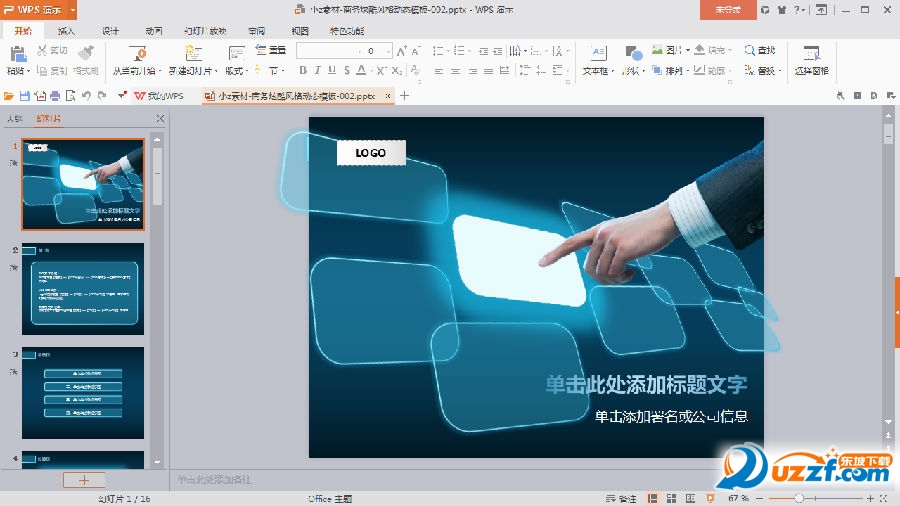Click the zoom in plus button

(x=870, y=499)
